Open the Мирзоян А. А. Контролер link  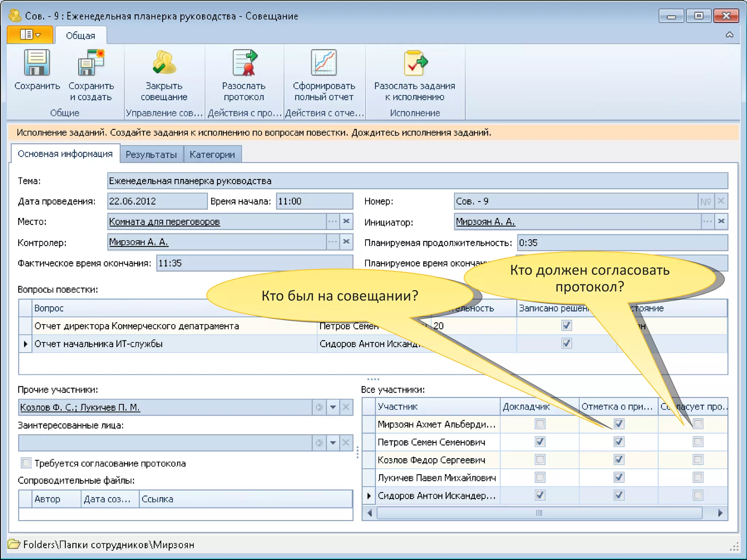coord(139,242)
